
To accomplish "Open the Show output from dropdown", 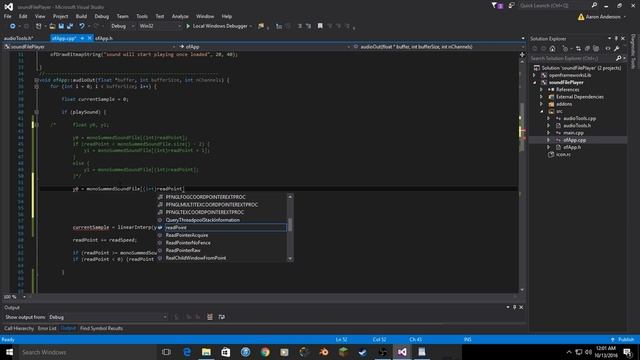I will coord(108,317).
